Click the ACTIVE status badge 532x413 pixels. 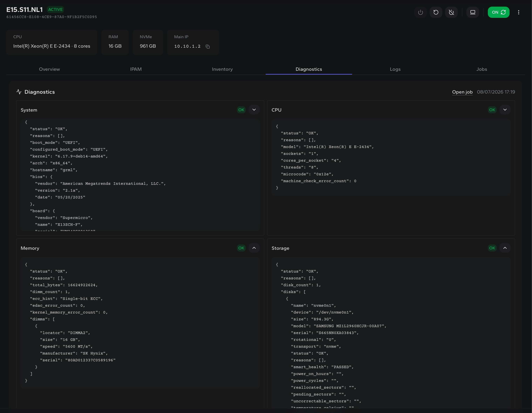55,9
